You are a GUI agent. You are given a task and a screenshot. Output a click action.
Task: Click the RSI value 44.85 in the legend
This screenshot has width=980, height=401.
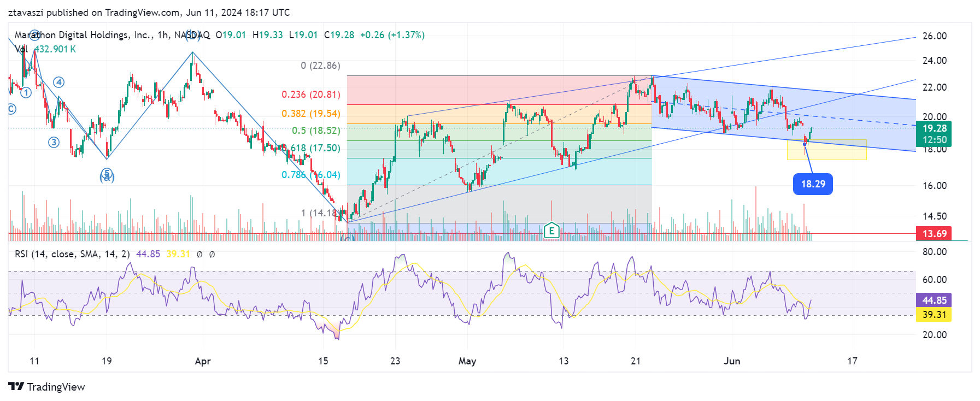tap(148, 254)
